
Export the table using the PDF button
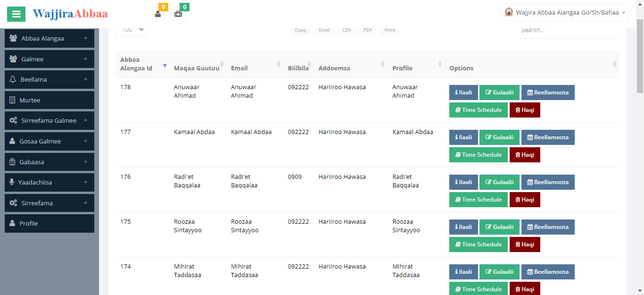[x=368, y=30]
